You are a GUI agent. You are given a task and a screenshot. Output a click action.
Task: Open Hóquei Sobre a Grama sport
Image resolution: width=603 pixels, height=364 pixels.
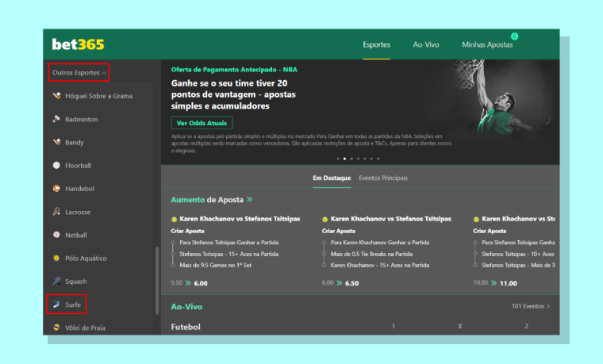coord(99,96)
